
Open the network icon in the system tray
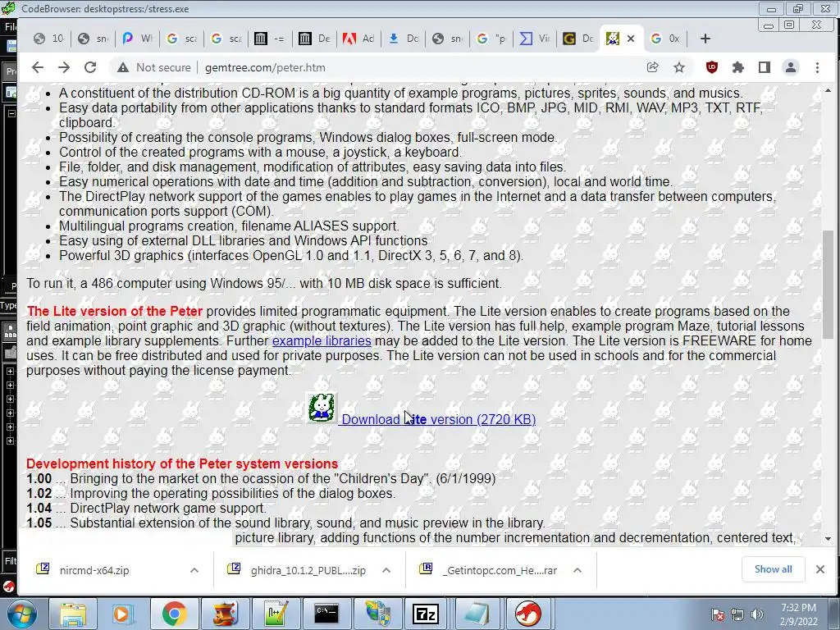737,614
